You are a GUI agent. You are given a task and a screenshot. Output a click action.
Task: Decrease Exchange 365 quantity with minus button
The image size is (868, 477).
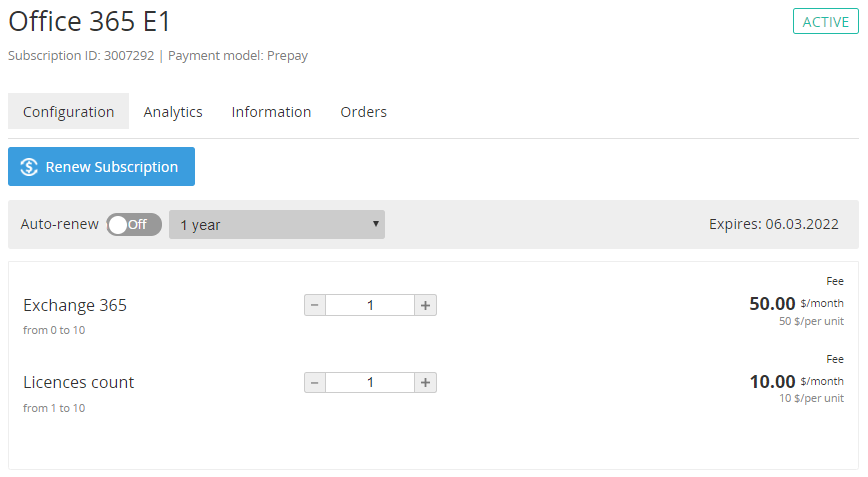[x=315, y=305]
